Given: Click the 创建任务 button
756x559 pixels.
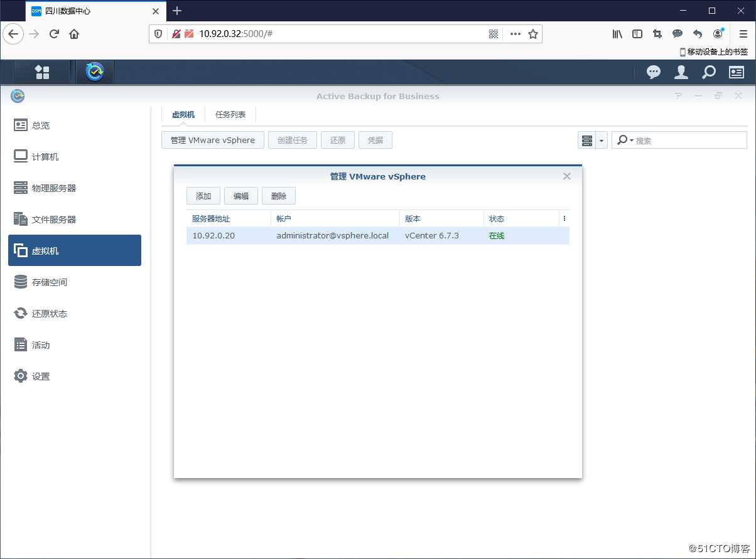Looking at the screenshot, I should coord(293,140).
